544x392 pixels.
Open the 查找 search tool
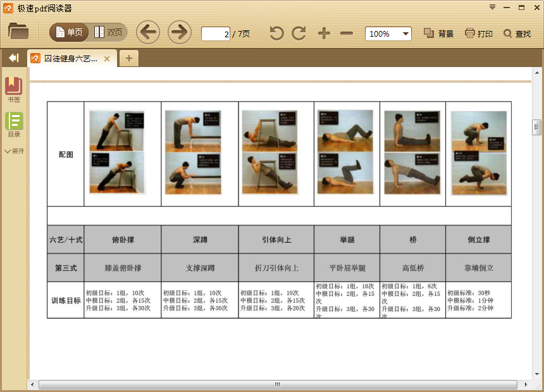(x=517, y=34)
